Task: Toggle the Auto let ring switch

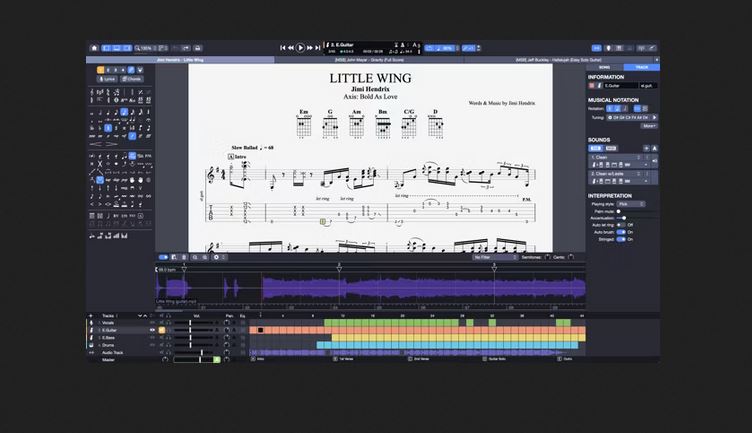Action: (x=621, y=225)
